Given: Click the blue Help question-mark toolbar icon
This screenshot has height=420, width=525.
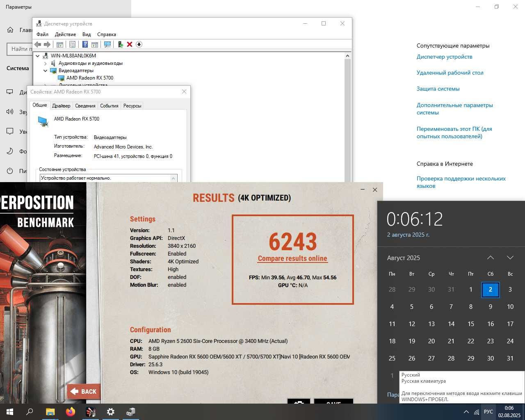Looking at the screenshot, I should pos(85,44).
